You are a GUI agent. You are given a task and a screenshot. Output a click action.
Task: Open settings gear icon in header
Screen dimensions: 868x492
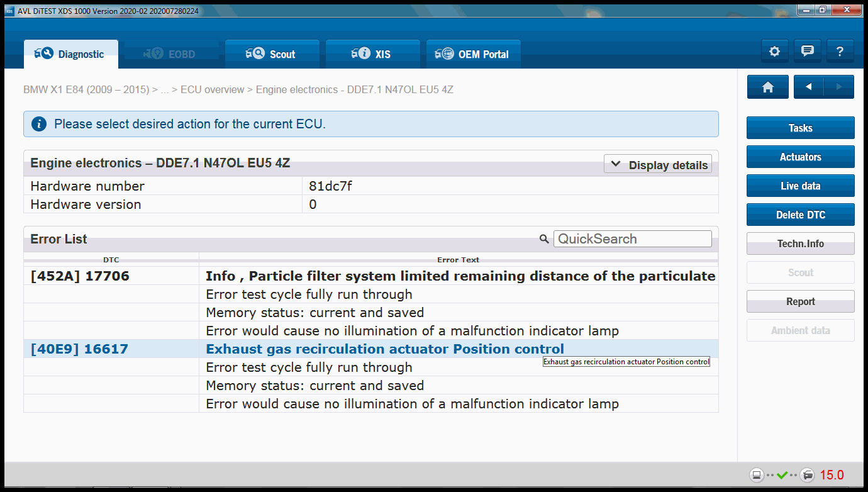pyautogui.click(x=774, y=52)
